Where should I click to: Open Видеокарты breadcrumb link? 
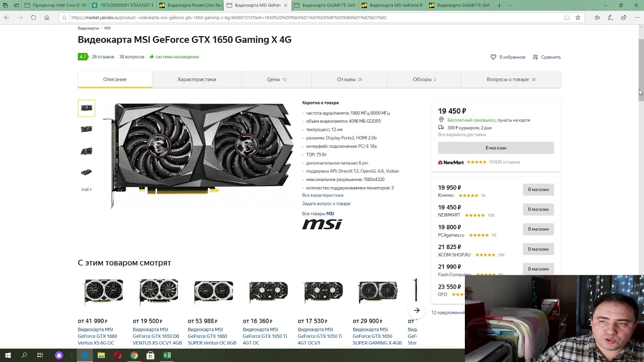tap(88, 28)
